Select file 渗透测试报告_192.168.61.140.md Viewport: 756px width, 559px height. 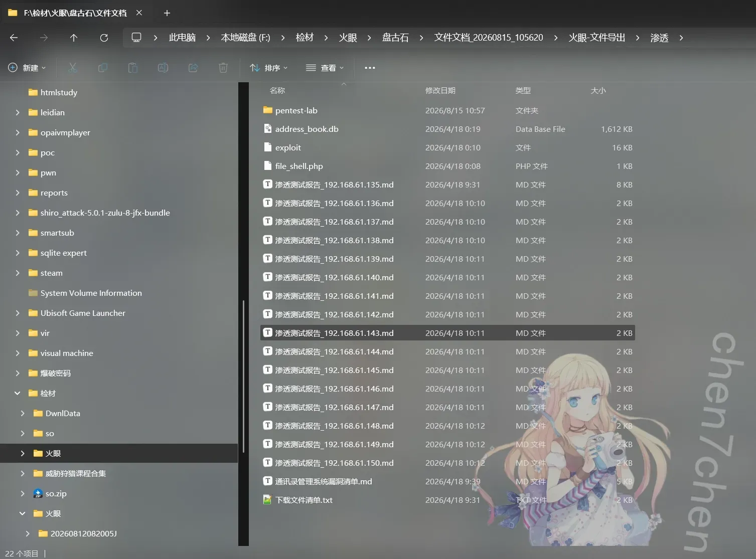(447, 277)
